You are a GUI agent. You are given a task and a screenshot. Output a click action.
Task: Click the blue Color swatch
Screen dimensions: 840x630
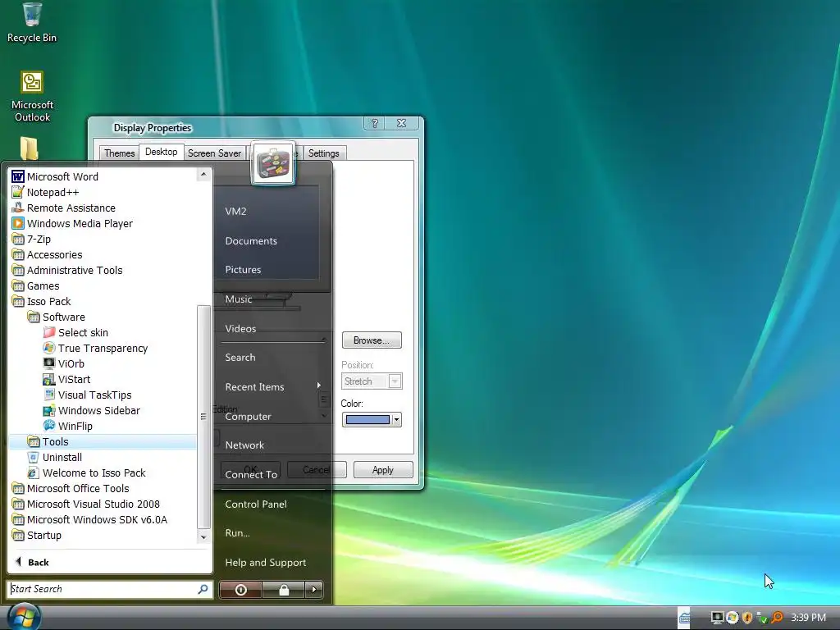point(367,419)
